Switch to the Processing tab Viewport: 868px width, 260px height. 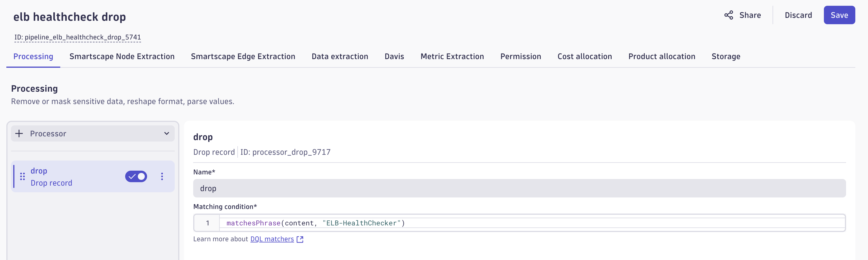[33, 56]
